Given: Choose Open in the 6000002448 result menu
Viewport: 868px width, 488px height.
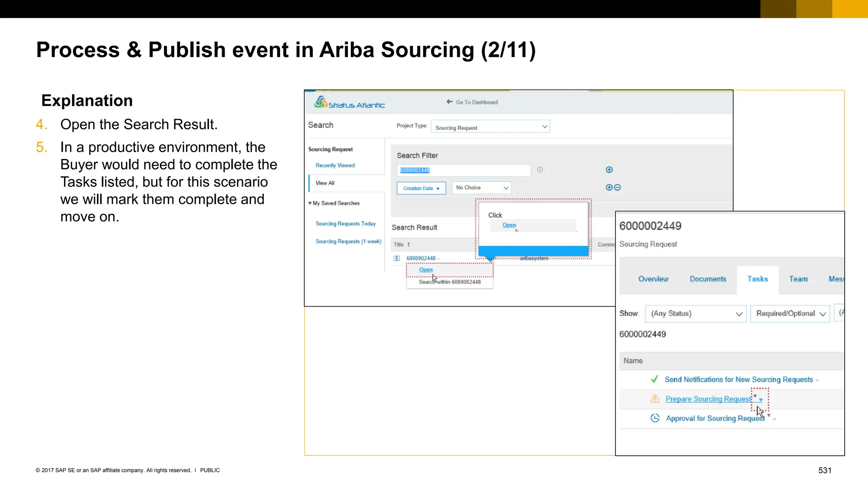Looking at the screenshot, I should 426,270.
